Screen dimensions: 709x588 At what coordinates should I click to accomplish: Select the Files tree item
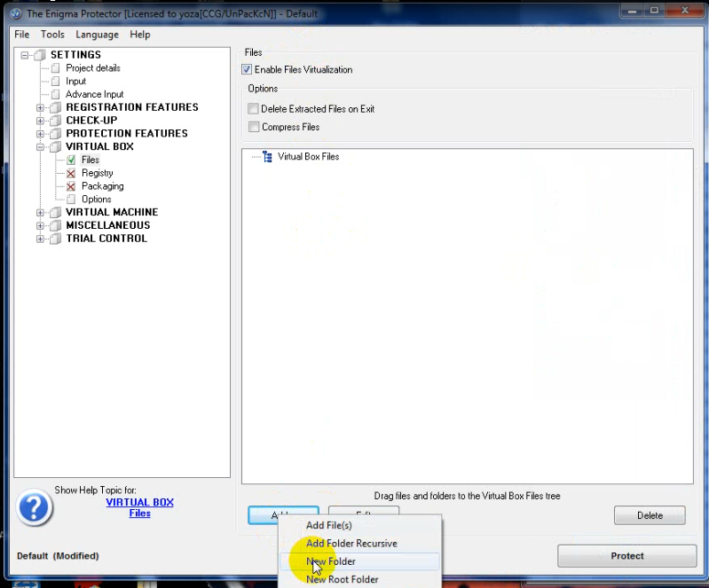tap(90, 160)
